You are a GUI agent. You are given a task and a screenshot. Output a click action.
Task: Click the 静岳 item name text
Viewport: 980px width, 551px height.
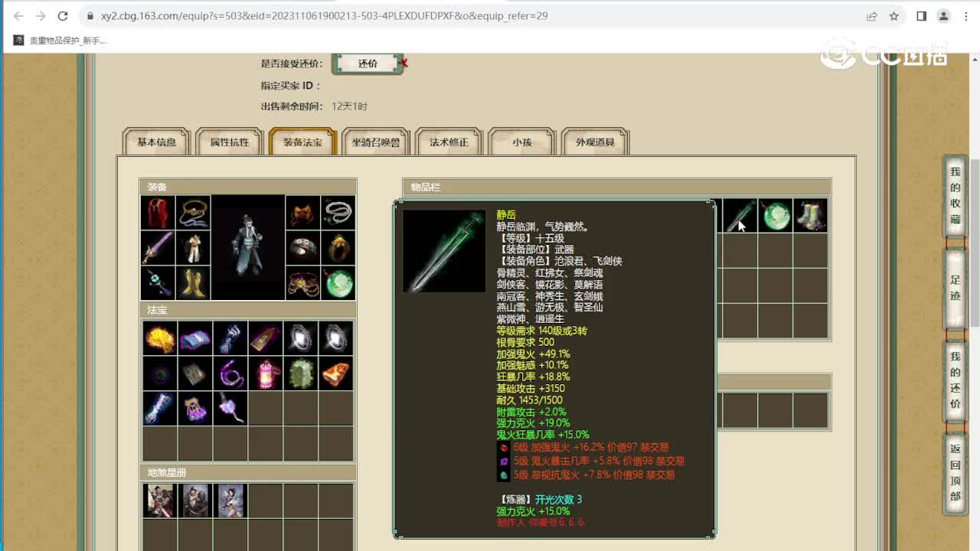pyautogui.click(x=507, y=215)
